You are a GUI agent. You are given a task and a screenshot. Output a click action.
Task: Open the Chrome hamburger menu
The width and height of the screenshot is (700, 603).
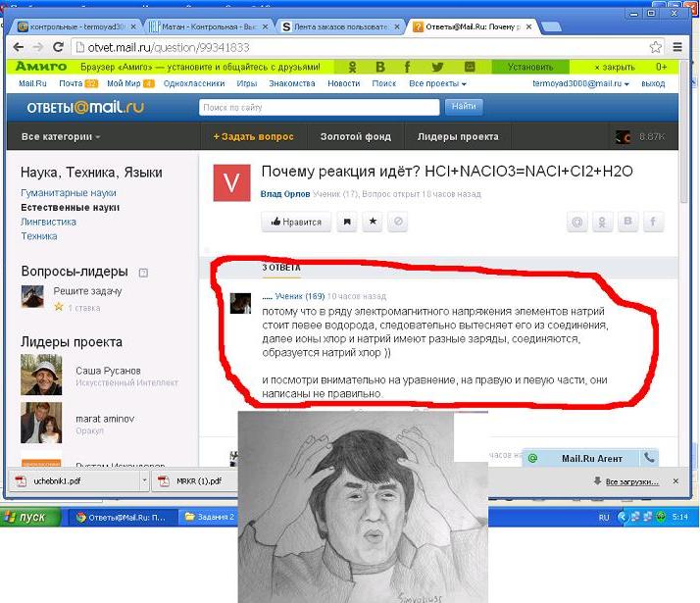(x=677, y=47)
